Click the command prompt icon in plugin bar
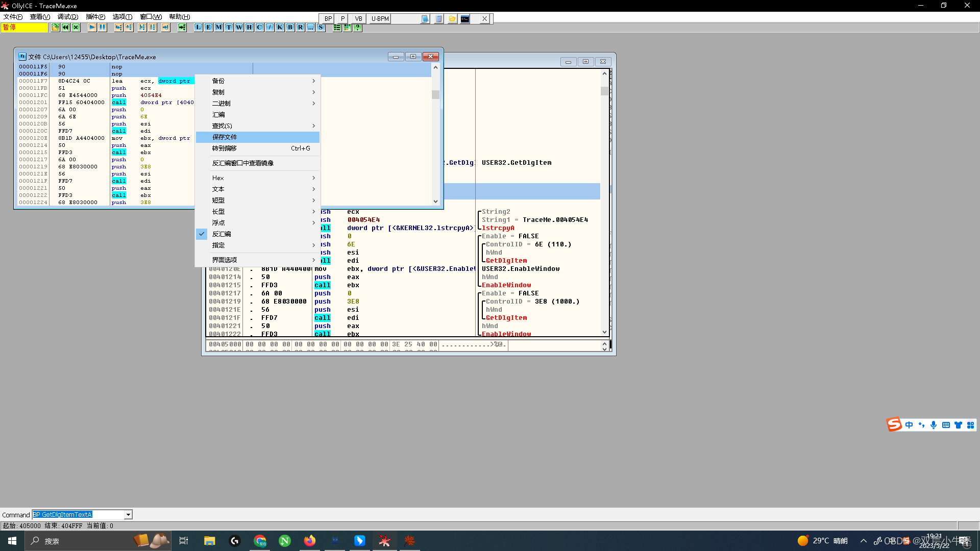980x551 pixels. [465, 19]
